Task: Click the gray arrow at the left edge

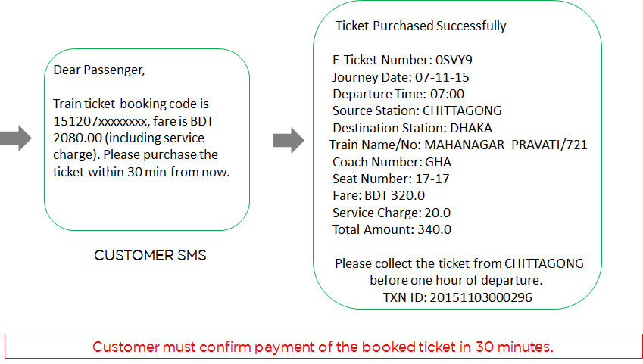Action: tap(16, 138)
